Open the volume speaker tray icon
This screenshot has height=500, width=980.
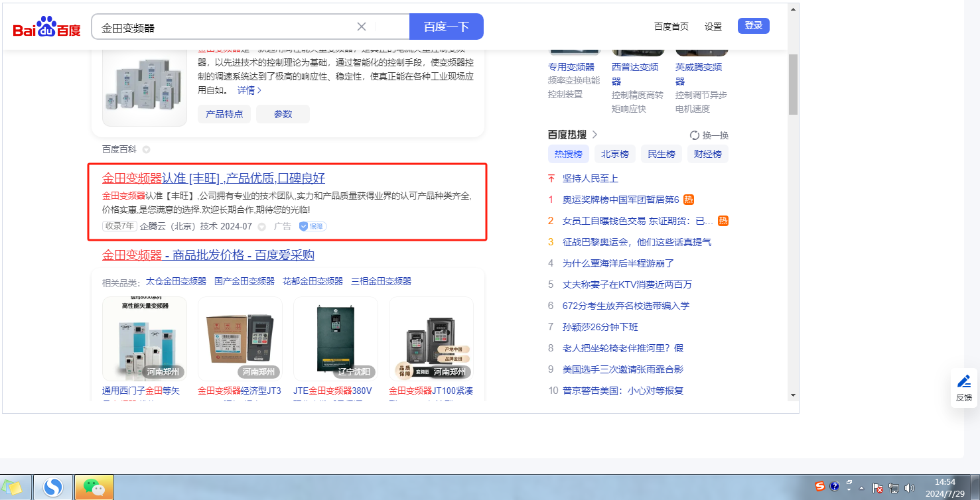tap(909, 488)
